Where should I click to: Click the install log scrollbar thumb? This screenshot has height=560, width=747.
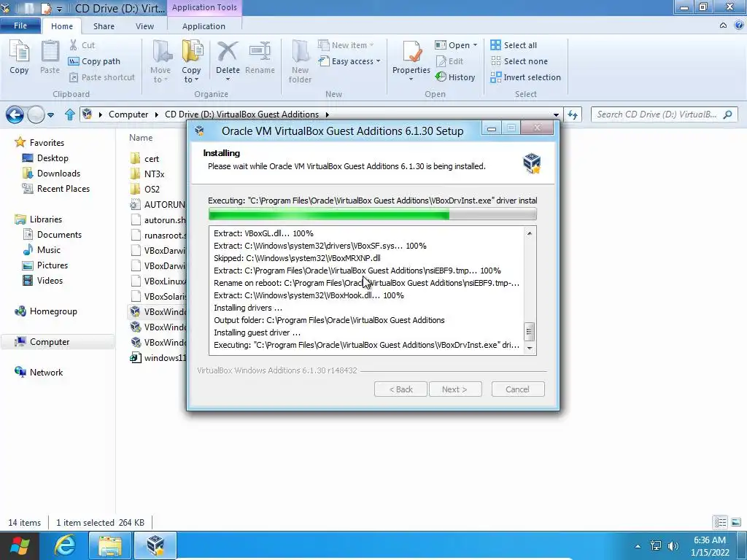[530, 332]
